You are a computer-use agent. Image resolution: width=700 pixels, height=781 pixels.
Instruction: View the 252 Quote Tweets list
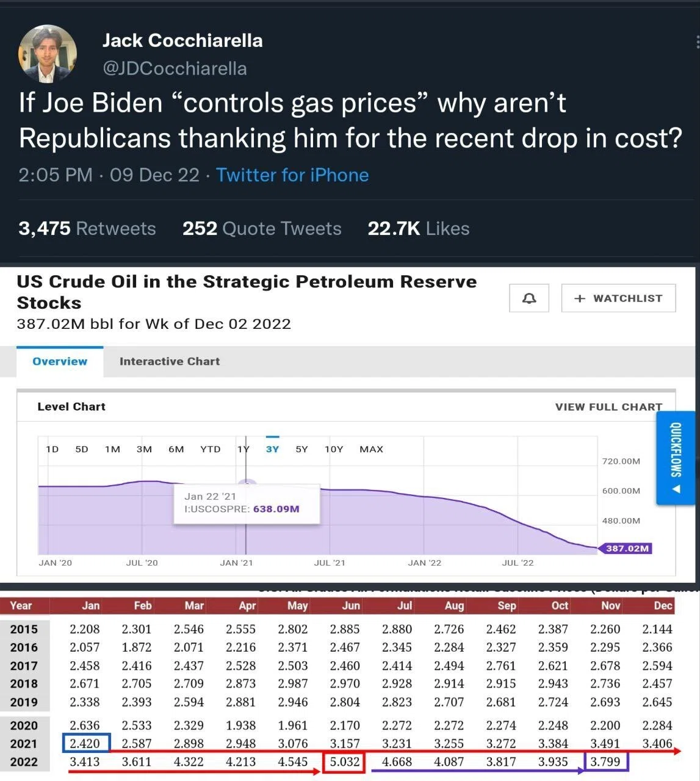point(262,228)
